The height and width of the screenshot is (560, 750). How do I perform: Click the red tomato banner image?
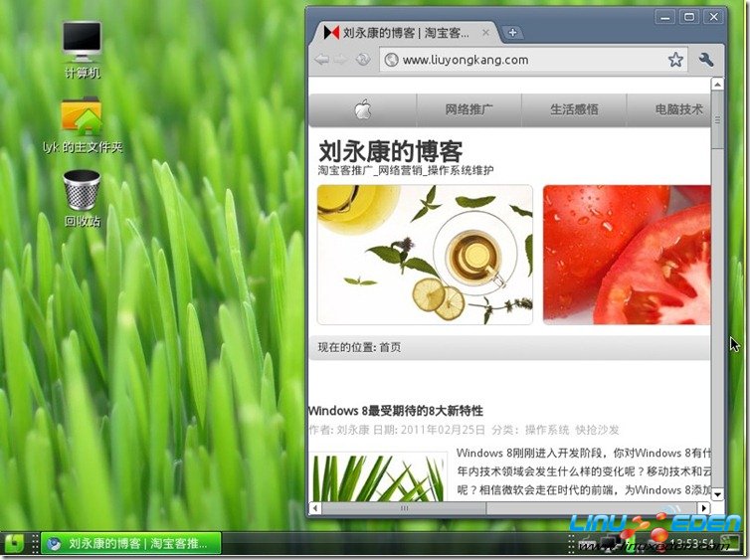click(x=627, y=255)
